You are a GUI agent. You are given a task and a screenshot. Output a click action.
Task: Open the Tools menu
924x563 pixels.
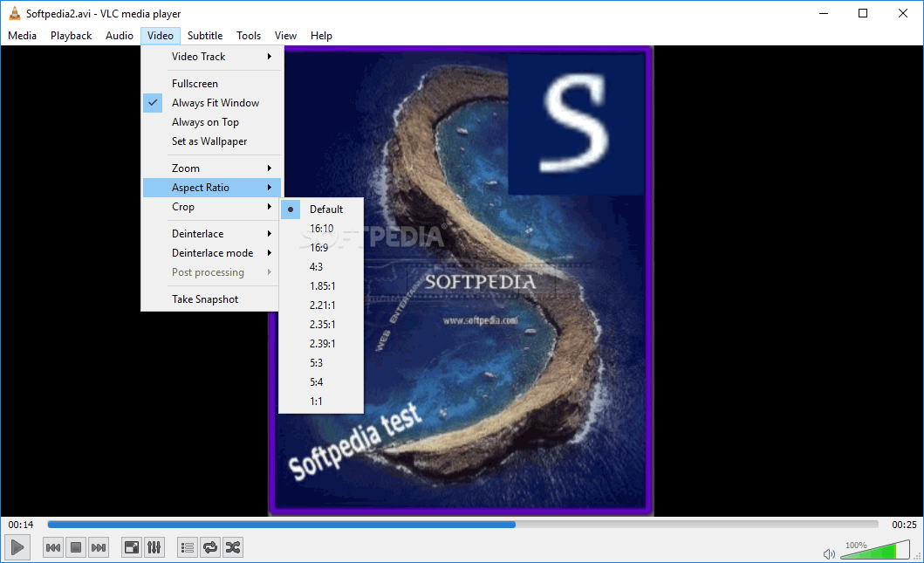click(249, 36)
